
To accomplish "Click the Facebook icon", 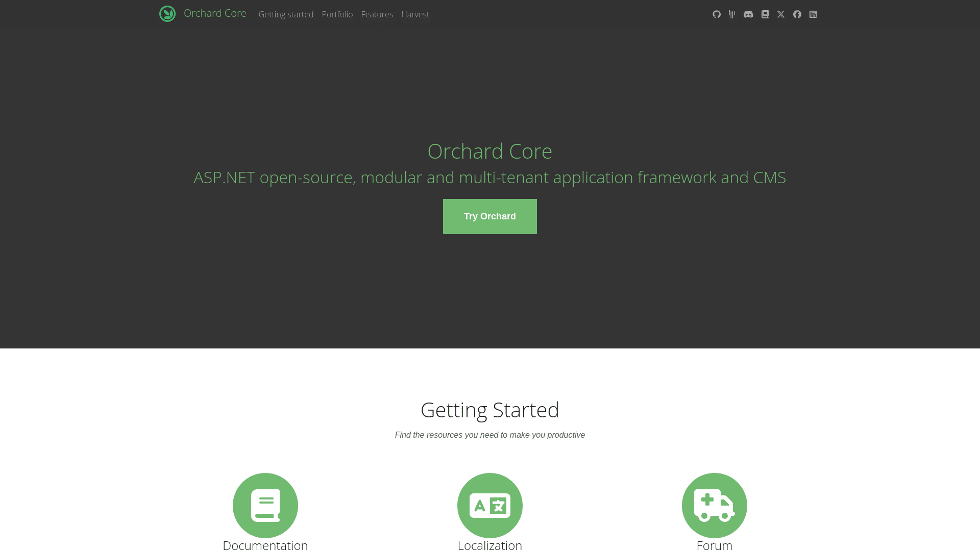I will tap(797, 14).
